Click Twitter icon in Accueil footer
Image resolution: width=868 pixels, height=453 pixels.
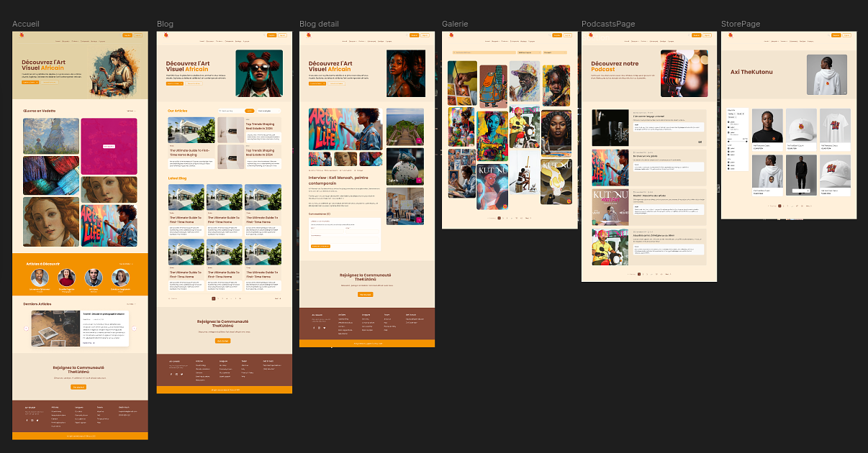[x=37, y=420]
